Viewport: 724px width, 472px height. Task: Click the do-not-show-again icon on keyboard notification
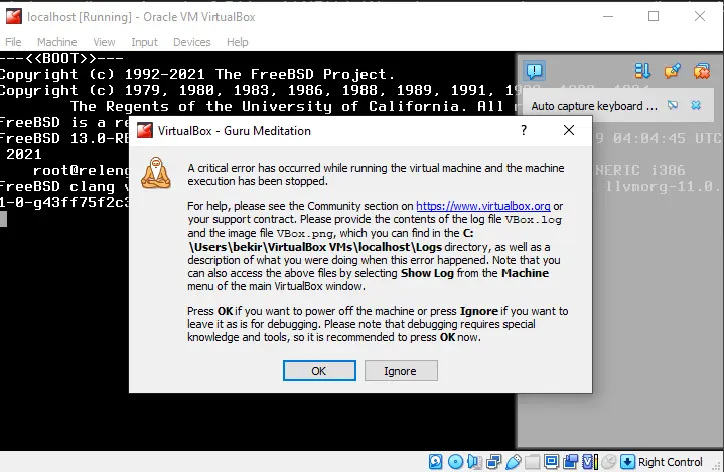[x=673, y=105]
